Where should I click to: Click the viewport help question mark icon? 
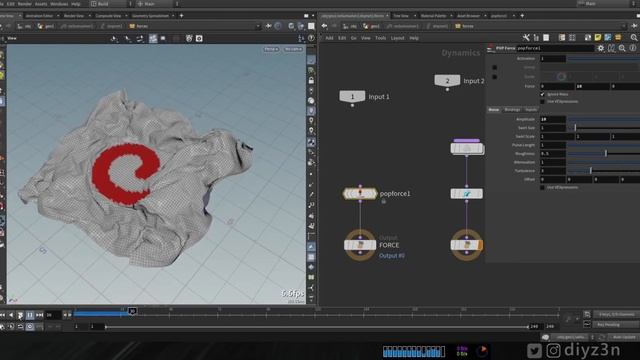pos(311,38)
